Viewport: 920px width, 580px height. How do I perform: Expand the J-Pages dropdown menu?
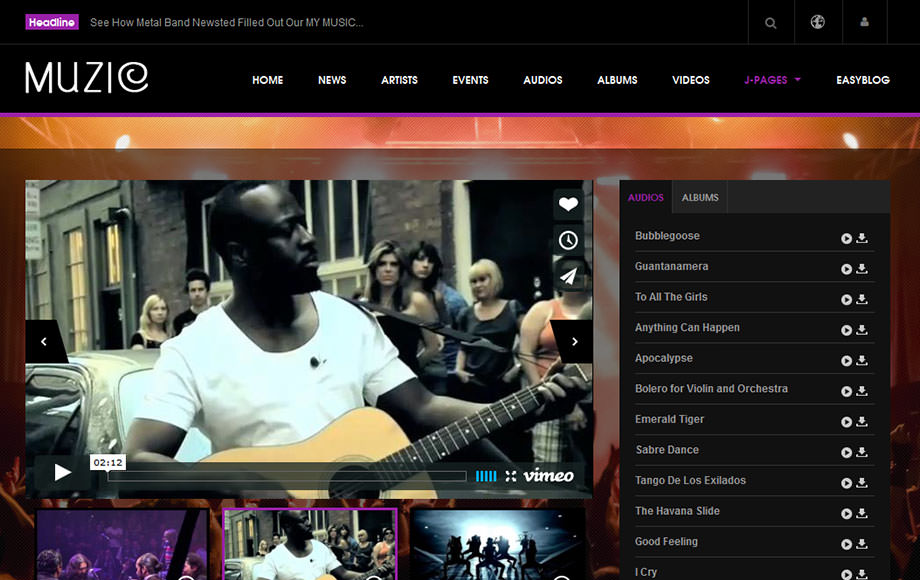(772, 80)
